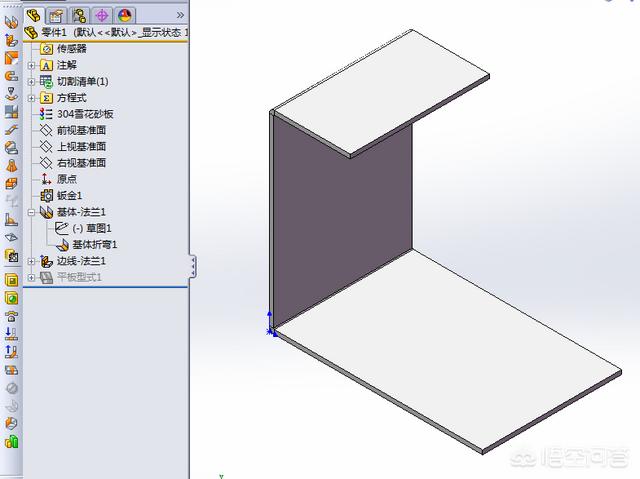Click the double-arrow to expand panel tabs

[179, 15]
